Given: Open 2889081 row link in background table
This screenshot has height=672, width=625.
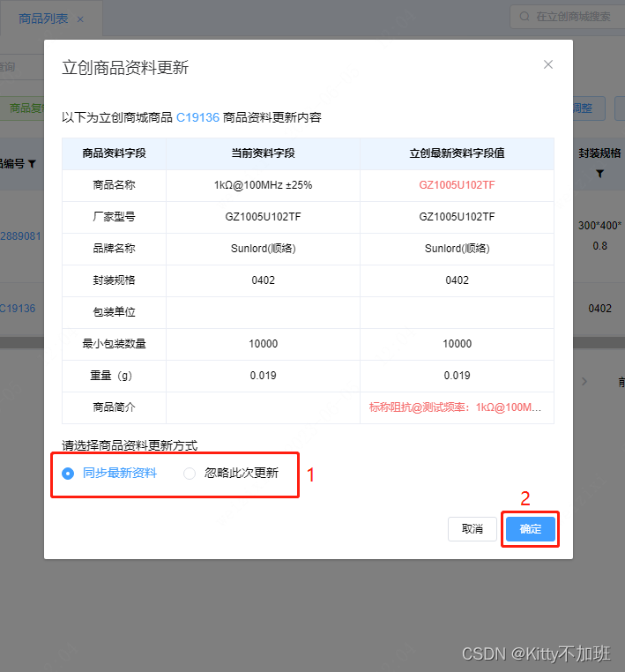Looking at the screenshot, I should 20,236.
